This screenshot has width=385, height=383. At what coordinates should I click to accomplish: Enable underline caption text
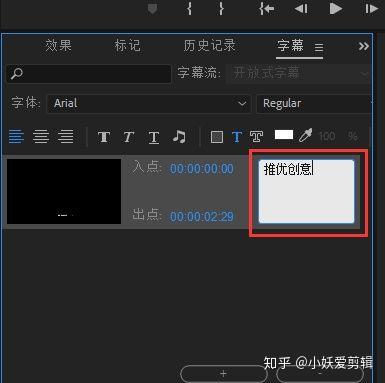point(153,137)
